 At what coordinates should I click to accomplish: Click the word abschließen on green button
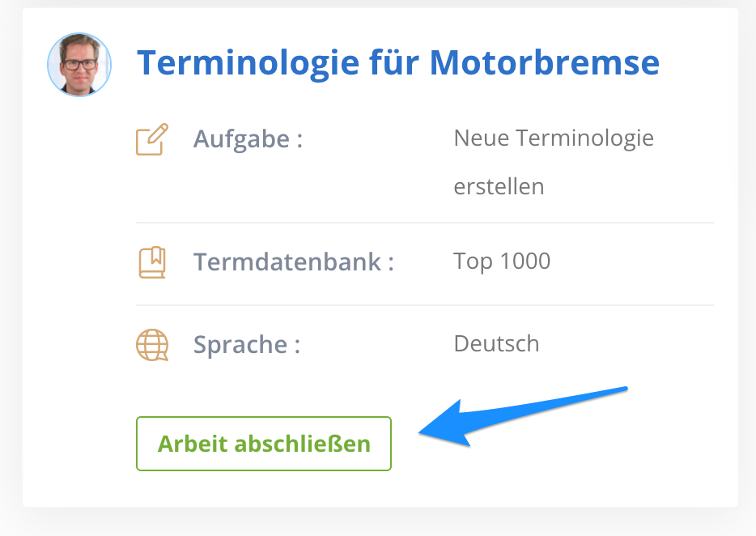pyautogui.click(x=302, y=444)
